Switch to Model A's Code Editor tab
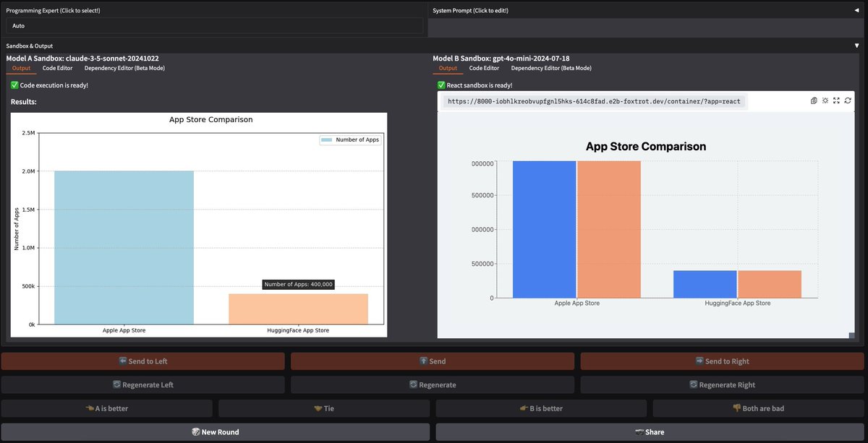This screenshot has height=443, width=868. click(57, 67)
